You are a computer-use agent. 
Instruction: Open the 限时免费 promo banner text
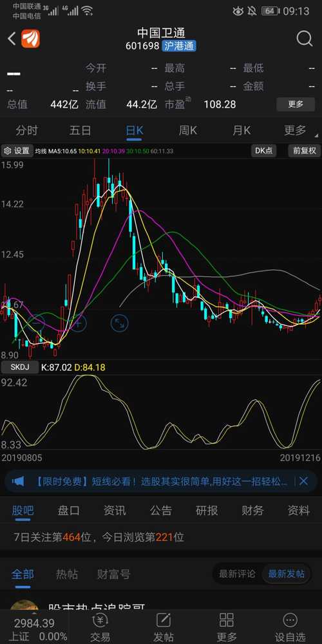point(162,481)
